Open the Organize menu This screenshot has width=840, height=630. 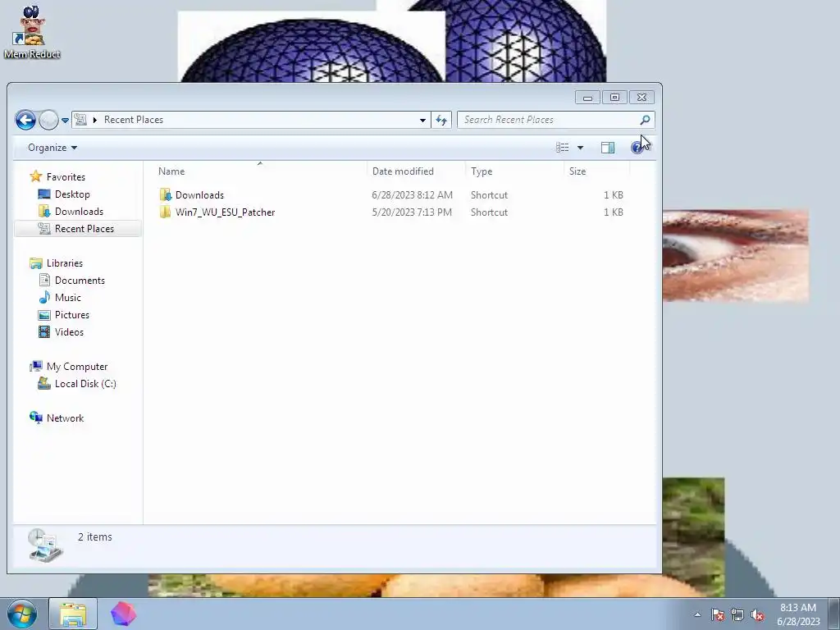[x=52, y=148]
